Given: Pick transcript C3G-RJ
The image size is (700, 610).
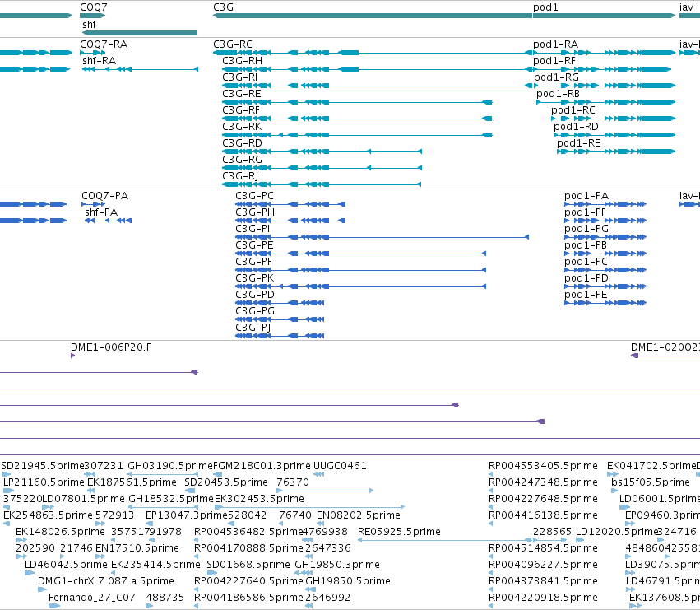Looking at the screenshot, I should [240, 176].
